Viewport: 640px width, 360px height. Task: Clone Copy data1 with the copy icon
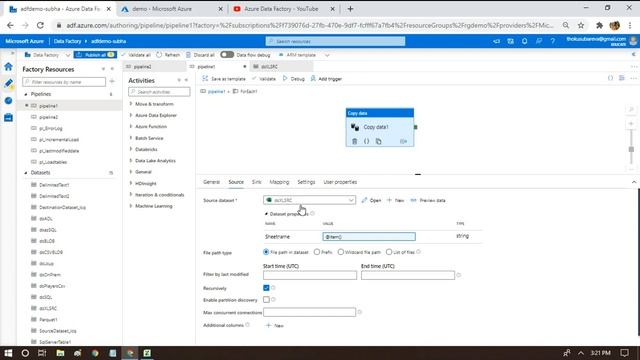(x=378, y=141)
